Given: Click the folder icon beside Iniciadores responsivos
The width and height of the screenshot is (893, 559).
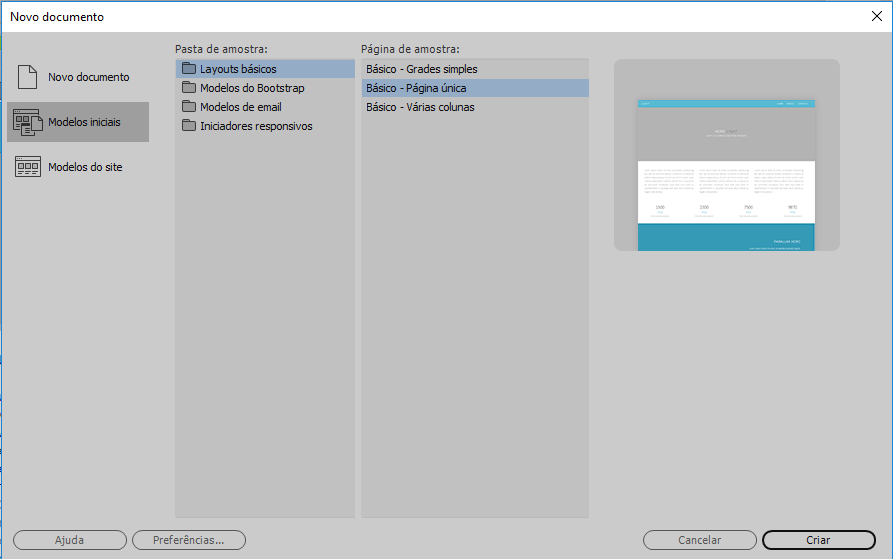Looking at the screenshot, I should pyautogui.click(x=189, y=126).
